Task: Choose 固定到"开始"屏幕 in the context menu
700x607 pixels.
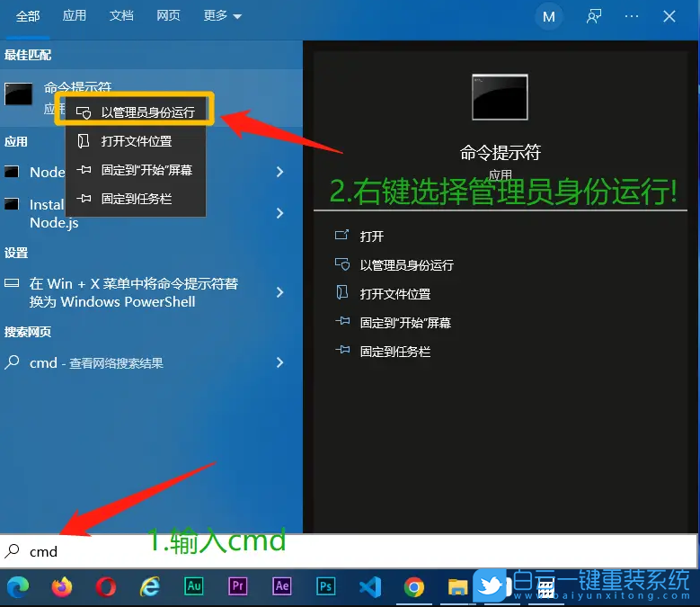Action: point(136,170)
